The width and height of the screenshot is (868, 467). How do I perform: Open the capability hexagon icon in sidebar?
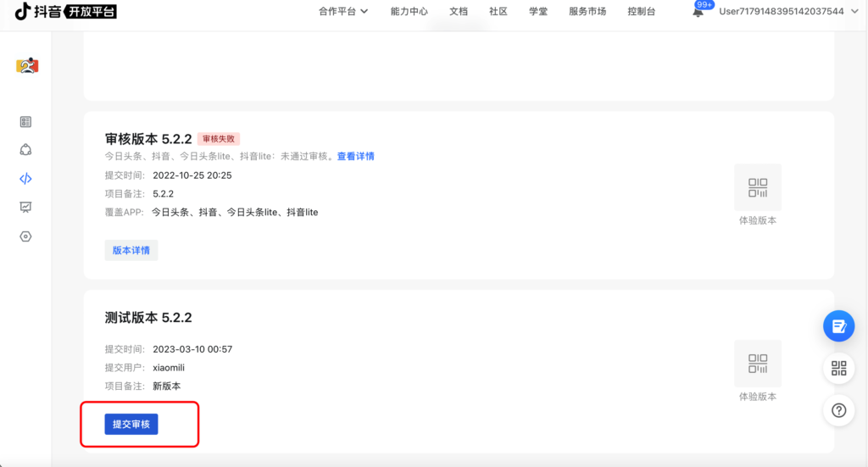point(25,150)
